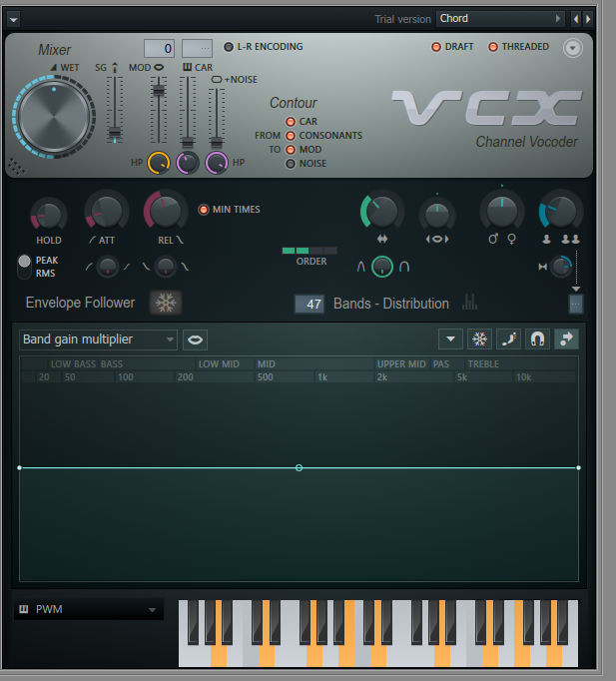Toggle L-R ENCODING option
This screenshot has width=616, height=681.
click(264, 47)
